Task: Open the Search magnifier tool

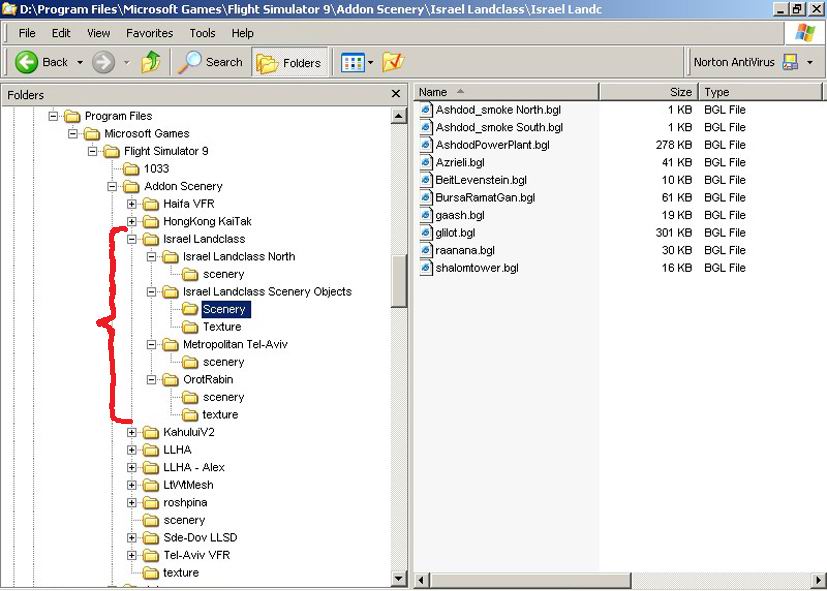Action: coord(190,62)
